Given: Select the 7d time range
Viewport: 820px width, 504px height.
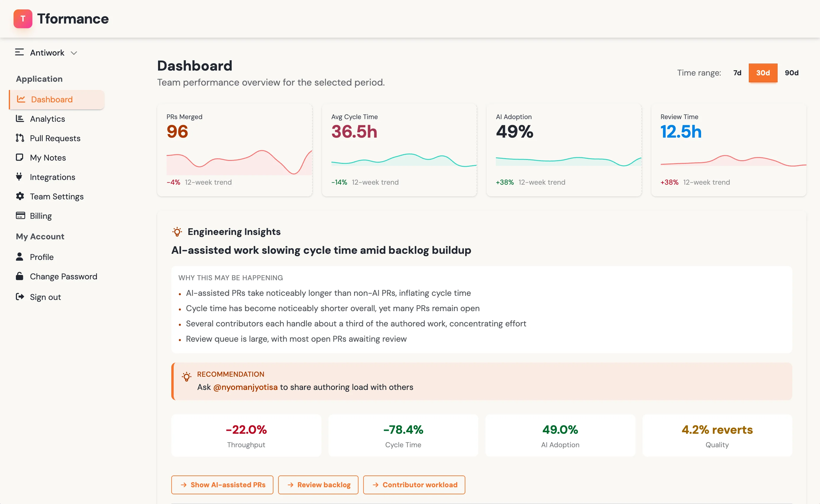Looking at the screenshot, I should 737,73.
